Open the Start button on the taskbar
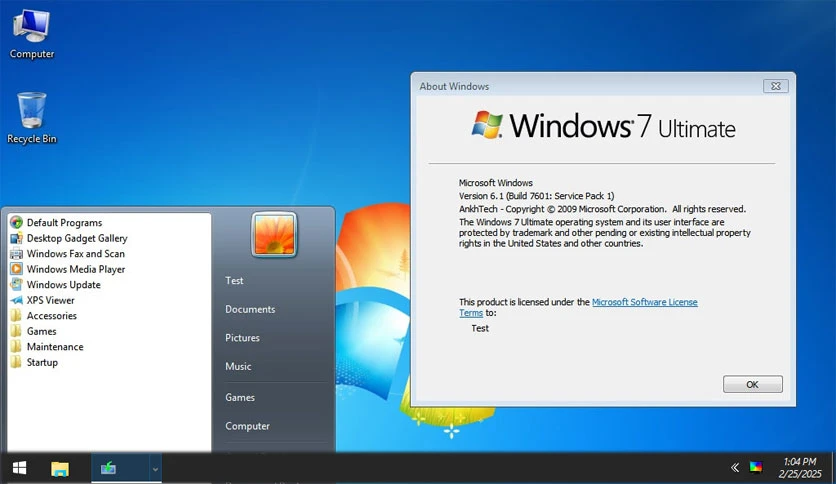 click(x=19, y=468)
